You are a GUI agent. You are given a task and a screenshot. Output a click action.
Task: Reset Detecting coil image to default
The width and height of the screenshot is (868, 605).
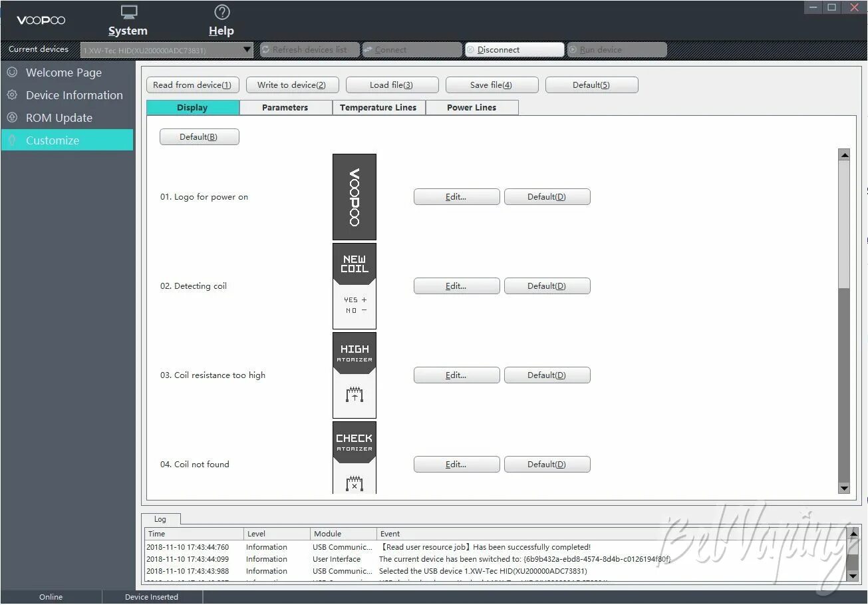[x=547, y=286]
